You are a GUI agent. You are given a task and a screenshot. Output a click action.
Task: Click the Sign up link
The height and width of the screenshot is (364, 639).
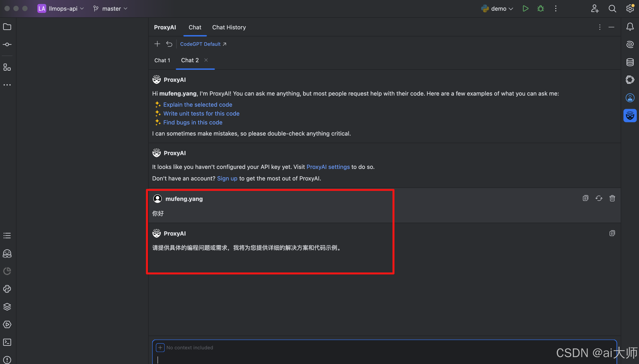(227, 178)
